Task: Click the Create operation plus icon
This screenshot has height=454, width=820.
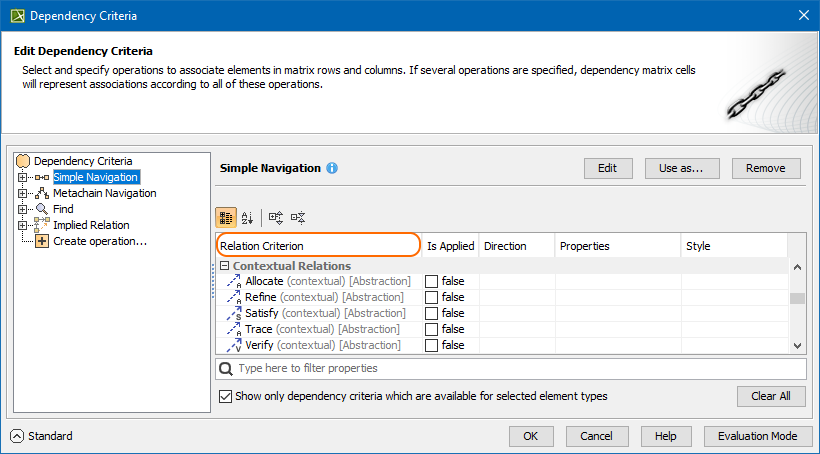Action: tap(42, 241)
